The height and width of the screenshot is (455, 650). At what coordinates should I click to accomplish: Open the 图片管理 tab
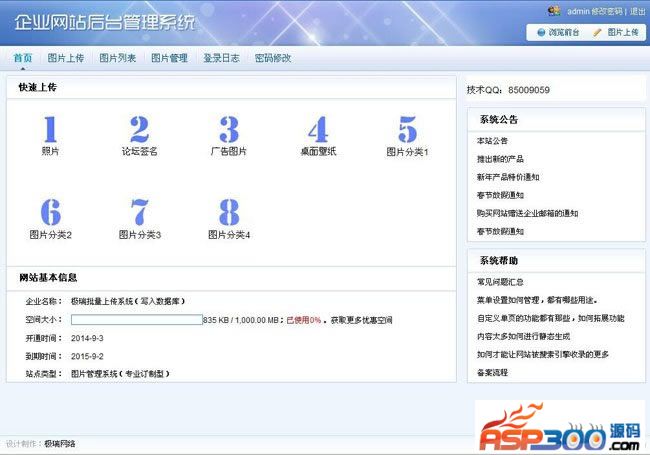pos(169,58)
